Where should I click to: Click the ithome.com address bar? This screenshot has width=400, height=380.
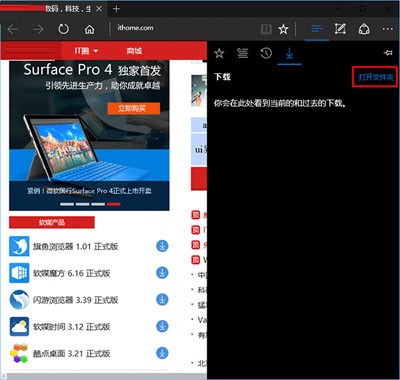coord(183,29)
